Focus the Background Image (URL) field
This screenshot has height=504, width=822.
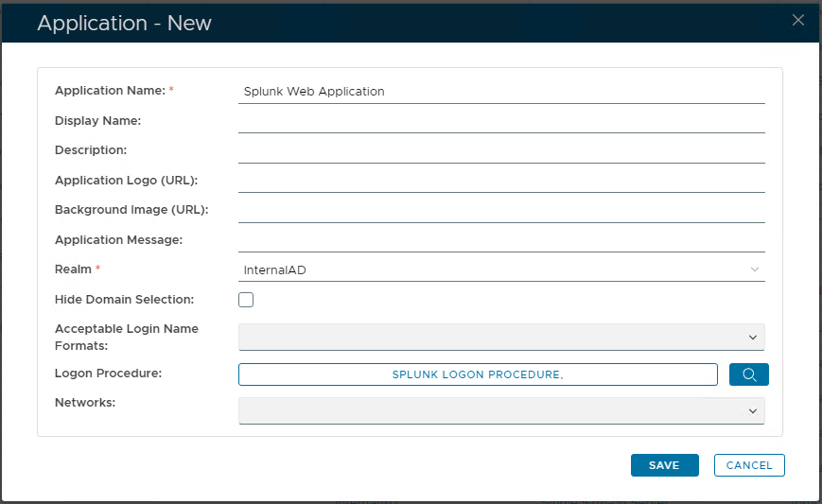501,210
